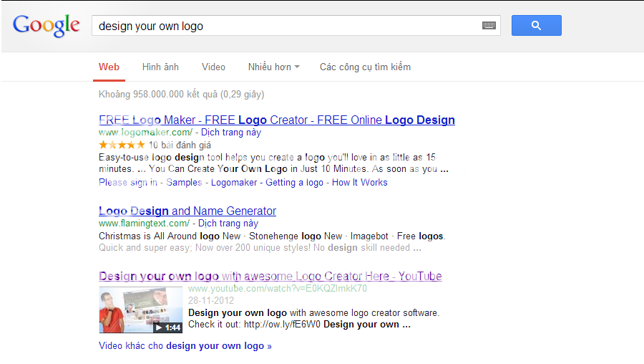Image resolution: width=644 pixels, height=364 pixels.
Task: Open the on-screen keyboard icon
Action: coord(489,26)
